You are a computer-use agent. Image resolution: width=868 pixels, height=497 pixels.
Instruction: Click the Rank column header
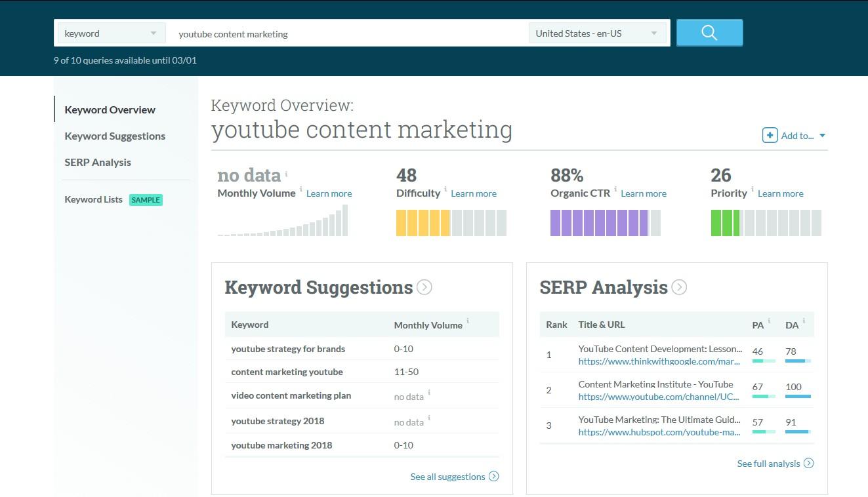point(556,325)
